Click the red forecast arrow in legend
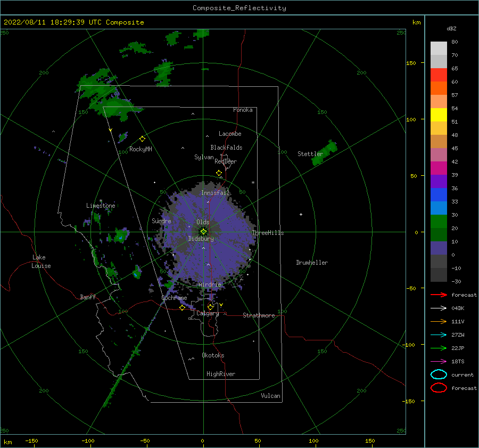Image resolution: width=479 pixels, height=448 pixels. tap(439, 295)
